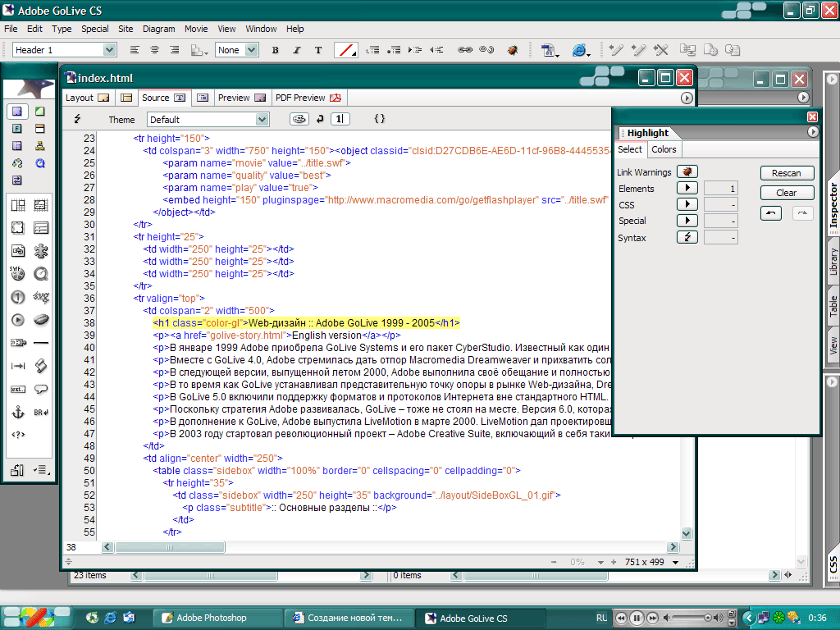840x630 pixels.
Task: Select the Tag question mark object in palette
Action: 18,435
